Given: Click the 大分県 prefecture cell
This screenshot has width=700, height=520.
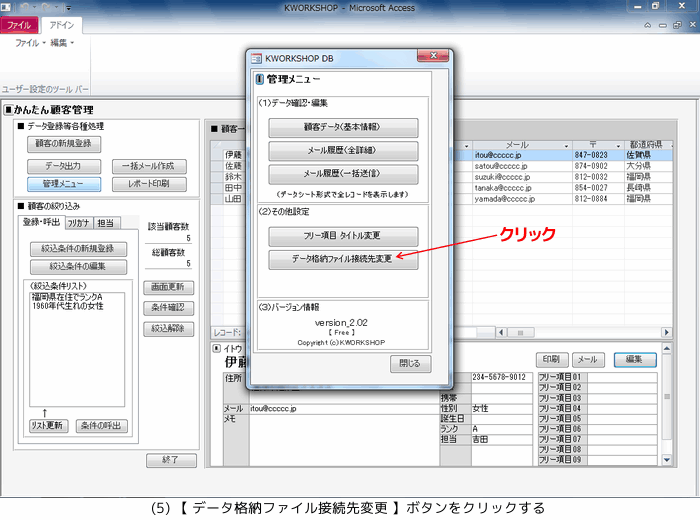Looking at the screenshot, I should pos(648,166).
